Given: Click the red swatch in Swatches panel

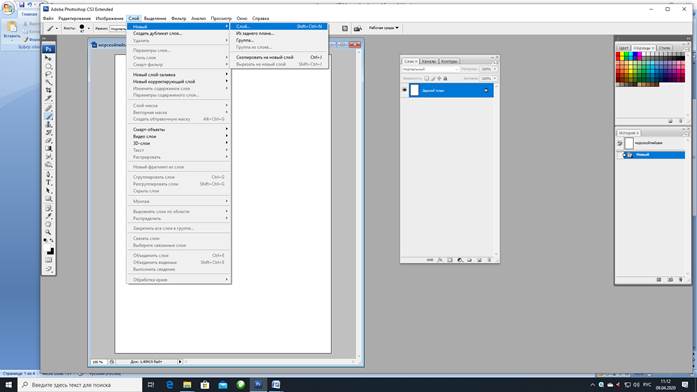Looking at the screenshot, I should 618,54.
